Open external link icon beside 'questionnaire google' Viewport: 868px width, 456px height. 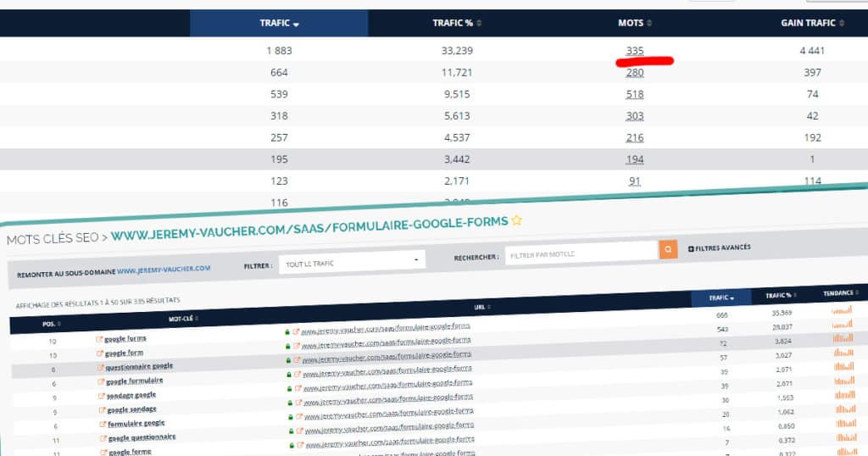click(x=101, y=368)
